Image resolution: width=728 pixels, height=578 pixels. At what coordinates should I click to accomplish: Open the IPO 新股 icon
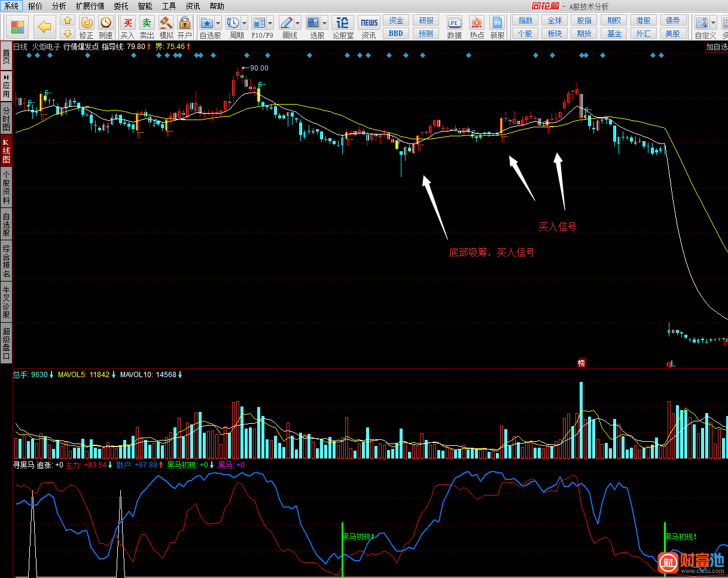(x=497, y=22)
